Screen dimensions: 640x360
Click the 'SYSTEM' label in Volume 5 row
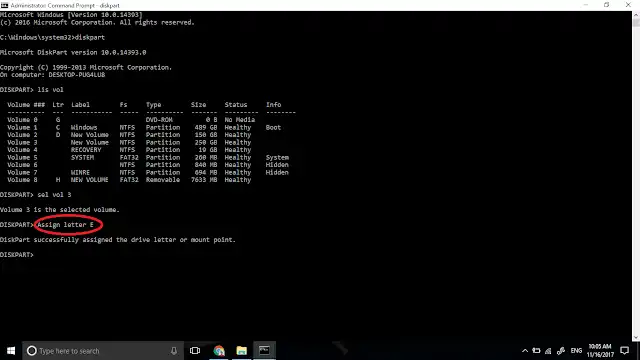(82, 157)
